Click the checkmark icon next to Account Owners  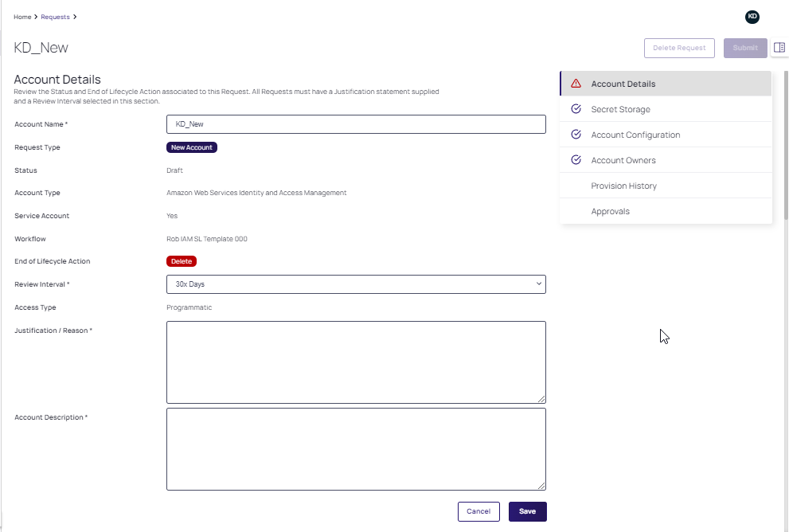(576, 159)
